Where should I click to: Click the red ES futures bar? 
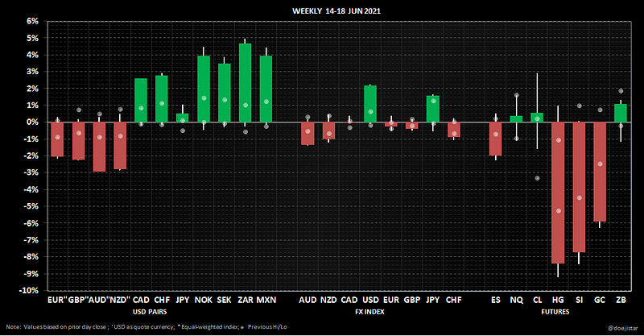pos(495,138)
